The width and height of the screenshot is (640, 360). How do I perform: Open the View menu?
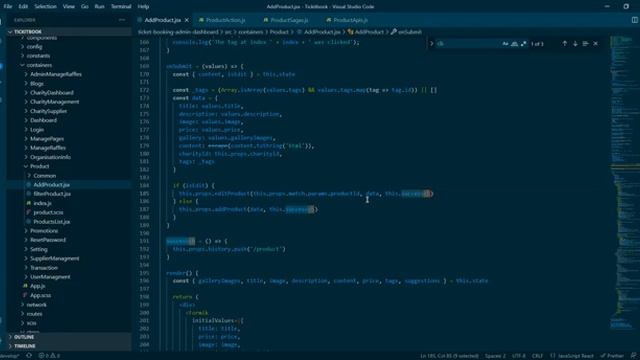point(69,7)
